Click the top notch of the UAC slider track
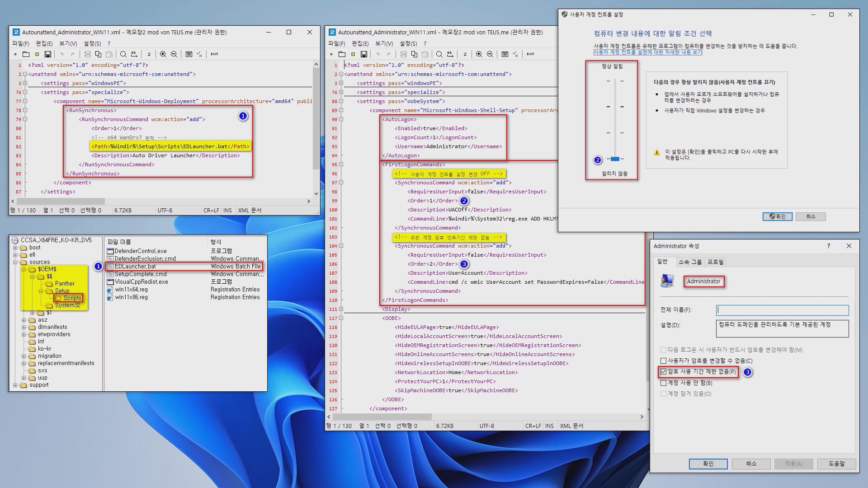Screen dimensions: 868x488 (615, 81)
